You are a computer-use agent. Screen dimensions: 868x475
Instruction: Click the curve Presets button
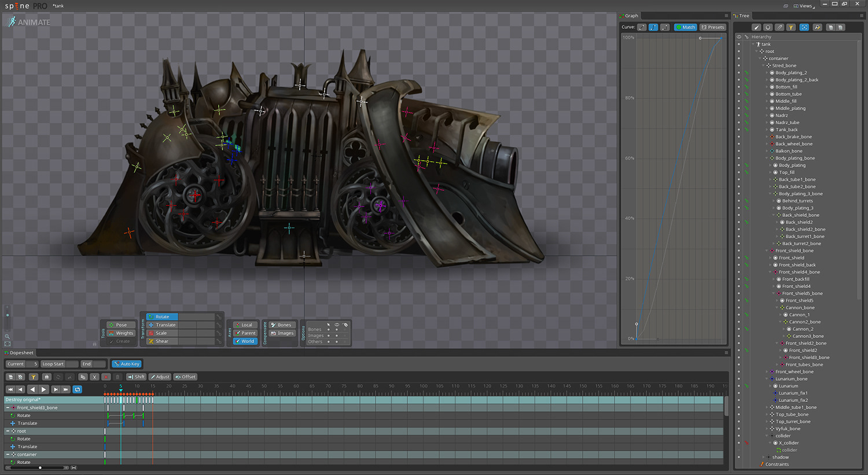pyautogui.click(x=712, y=27)
